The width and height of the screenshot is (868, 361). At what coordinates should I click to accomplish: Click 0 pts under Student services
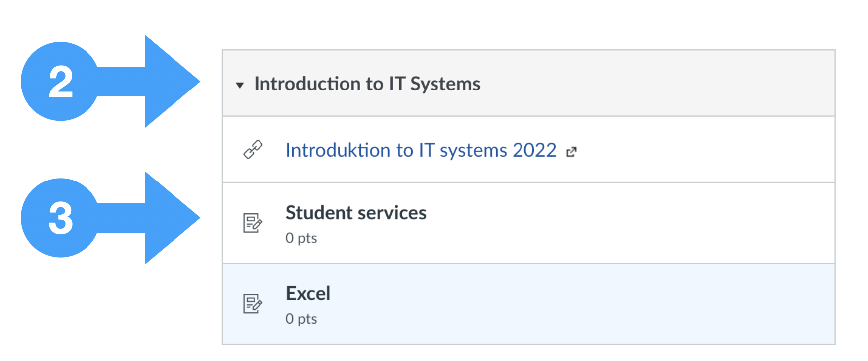click(301, 238)
